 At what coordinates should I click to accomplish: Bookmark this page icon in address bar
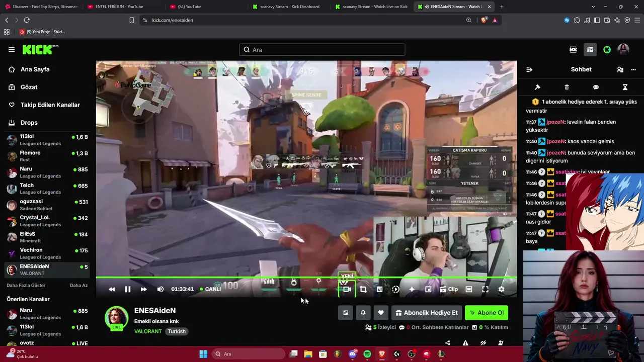[132, 20]
